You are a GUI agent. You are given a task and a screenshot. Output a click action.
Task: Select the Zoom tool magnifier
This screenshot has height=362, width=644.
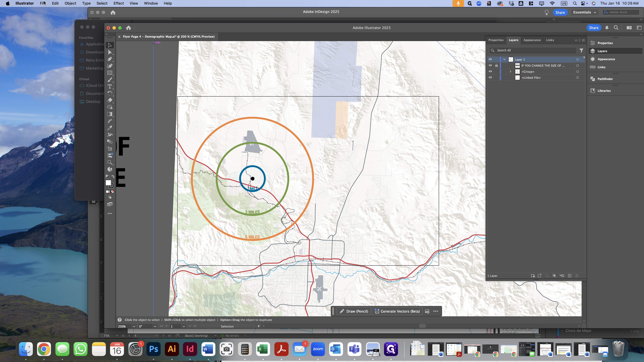[110, 162]
